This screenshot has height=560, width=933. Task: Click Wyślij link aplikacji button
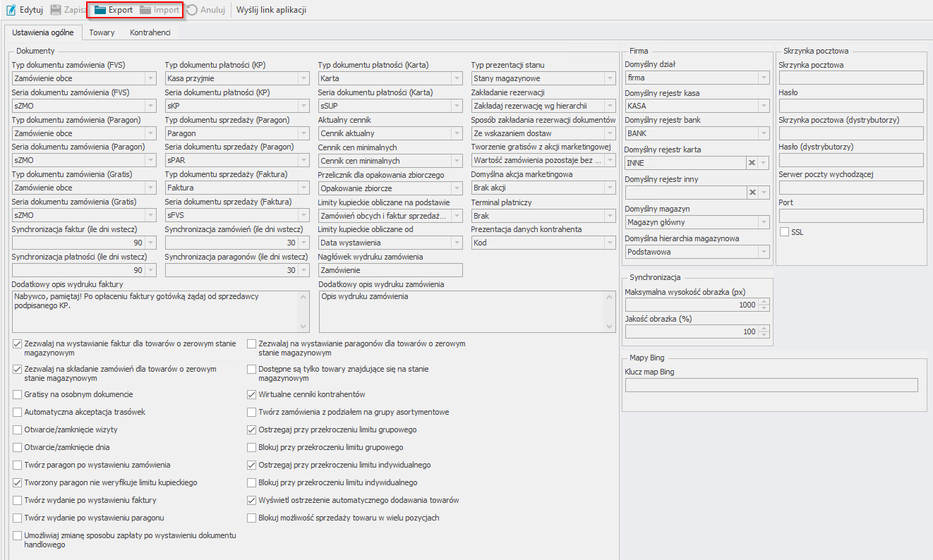click(271, 11)
